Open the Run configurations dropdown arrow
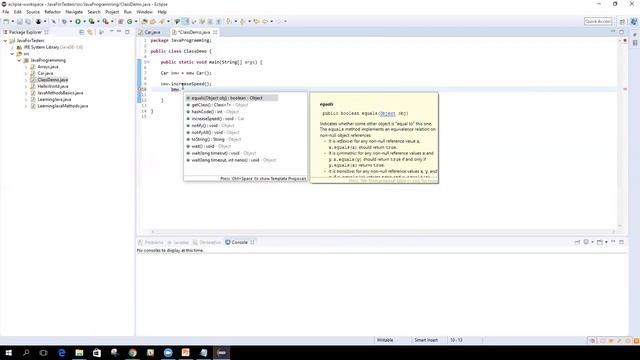 coord(84,21)
